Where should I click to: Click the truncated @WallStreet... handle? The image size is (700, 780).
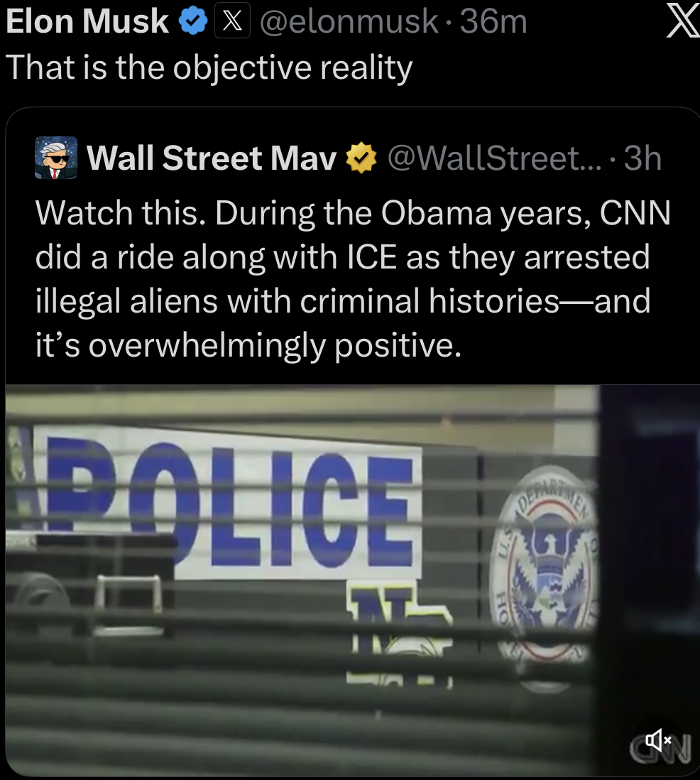coord(494,158)
